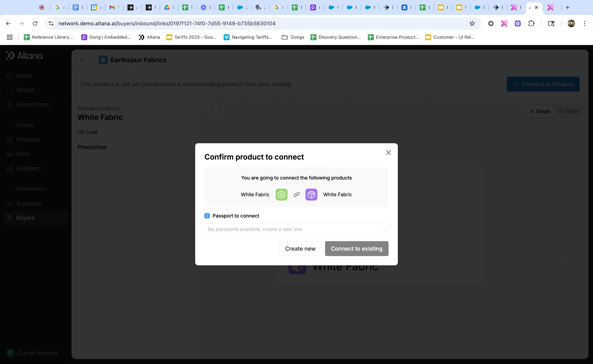
Task: Click the Create new button
Action: (300, 248)
